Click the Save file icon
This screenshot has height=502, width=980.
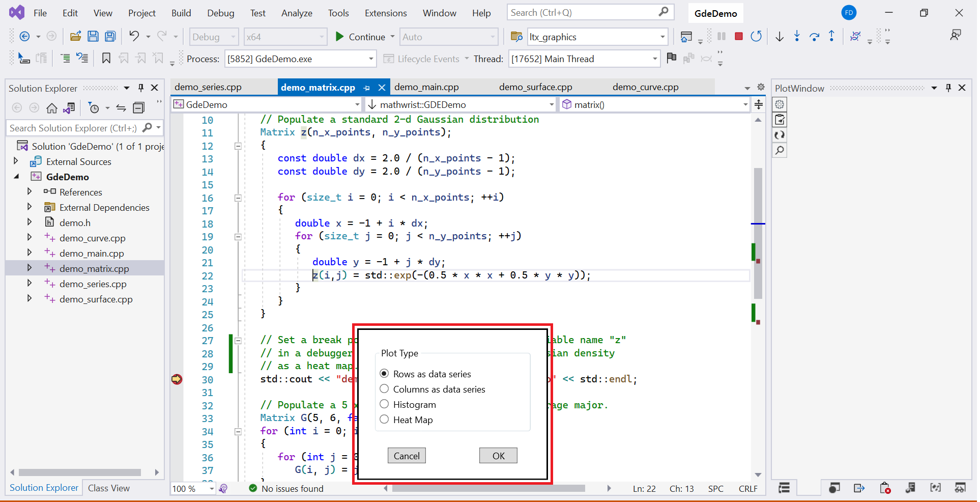93,36
